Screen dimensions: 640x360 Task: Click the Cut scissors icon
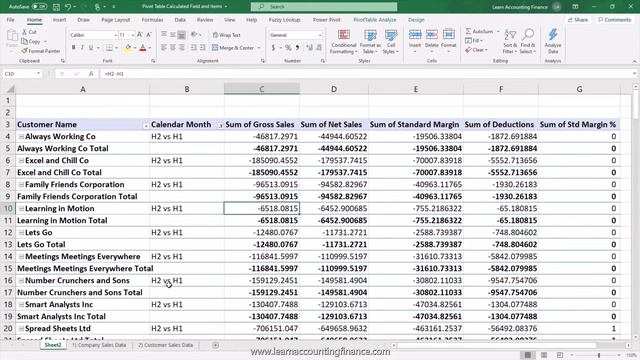24,32
